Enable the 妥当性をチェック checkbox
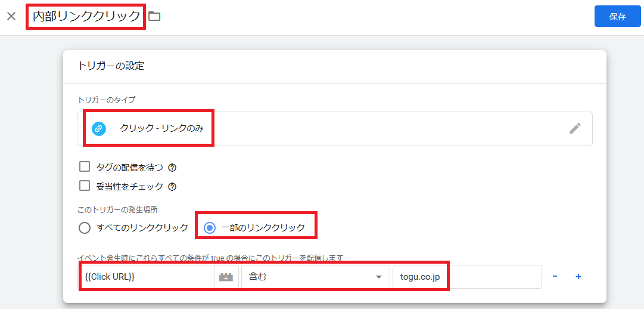This screenshot has height=309, width=644. pyautogui.click(x=85, y=186)
